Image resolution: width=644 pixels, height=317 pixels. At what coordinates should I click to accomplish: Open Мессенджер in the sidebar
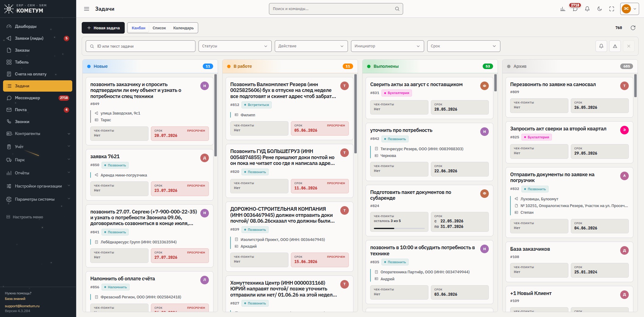[x=38, y=98]
